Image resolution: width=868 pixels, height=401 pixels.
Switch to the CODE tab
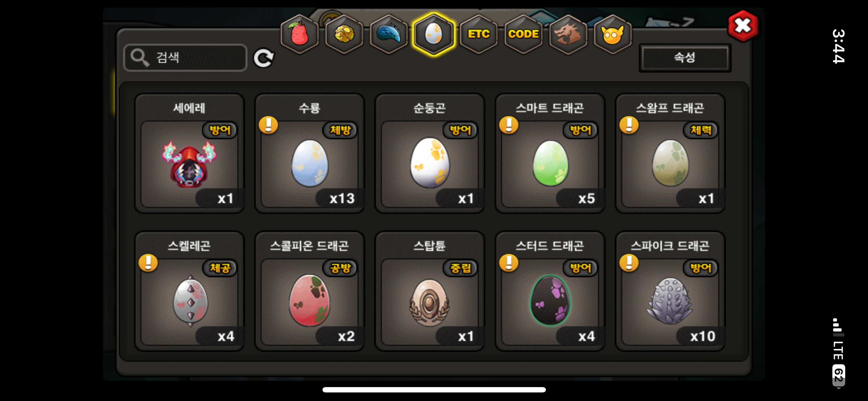(523, 34)
